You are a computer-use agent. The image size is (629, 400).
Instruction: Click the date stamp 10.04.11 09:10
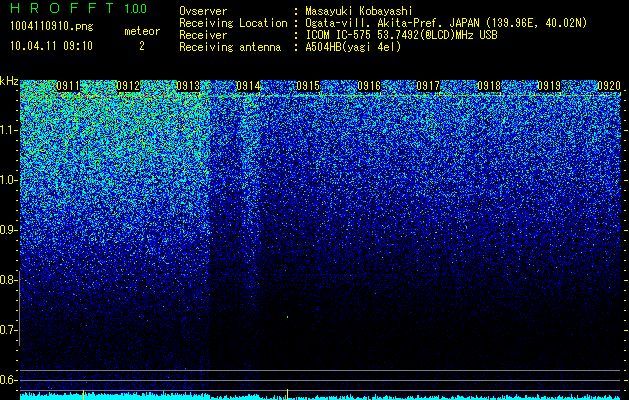click(51, 46)
